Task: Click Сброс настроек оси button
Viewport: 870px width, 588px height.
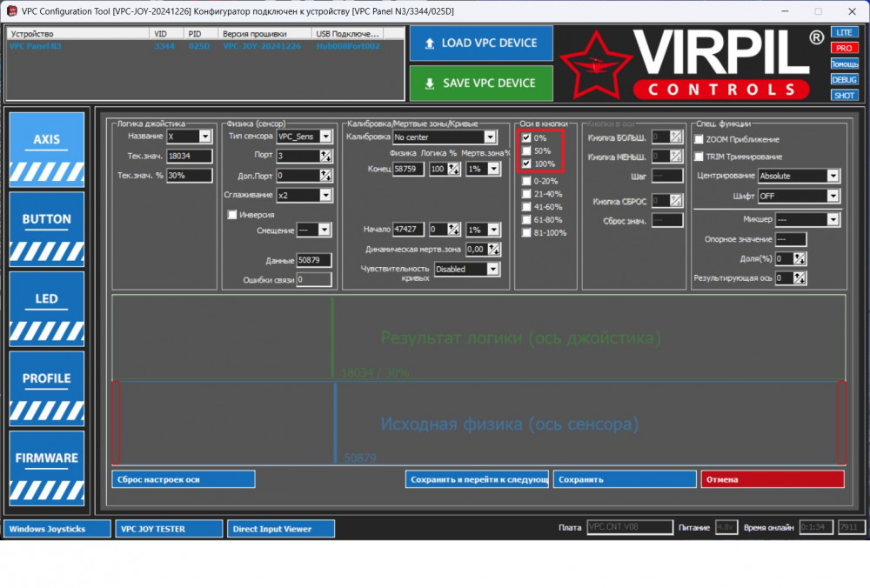Action: (x=184, y=479)
